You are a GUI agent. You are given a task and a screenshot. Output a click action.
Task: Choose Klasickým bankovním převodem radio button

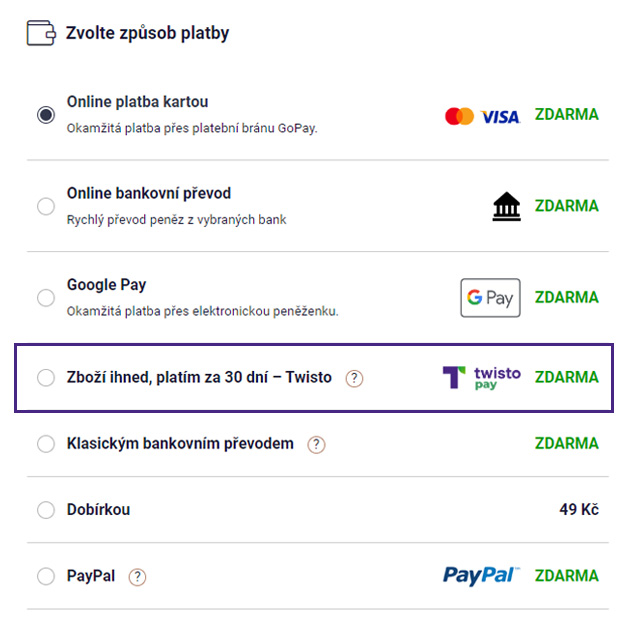point(45,444)
